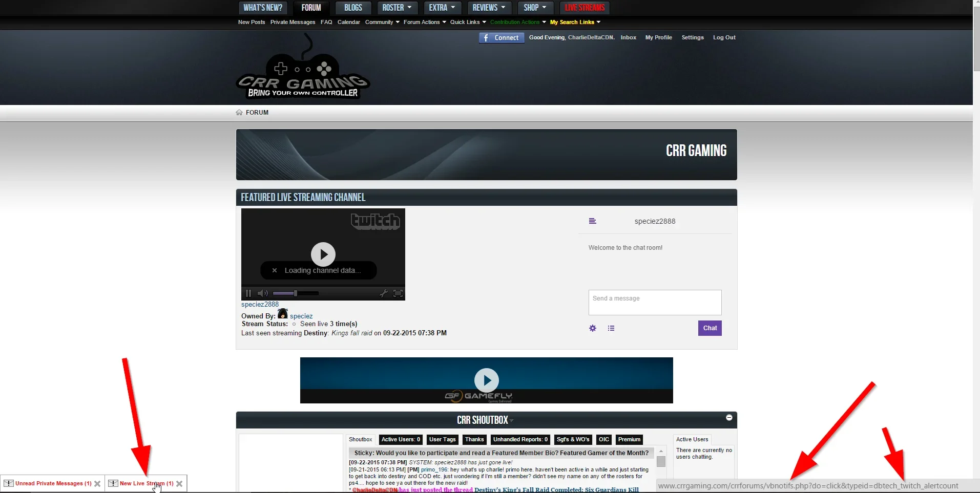Open the FORUM breadcrumb link
This screenshot has height=493, width=980.
[257, 113]
